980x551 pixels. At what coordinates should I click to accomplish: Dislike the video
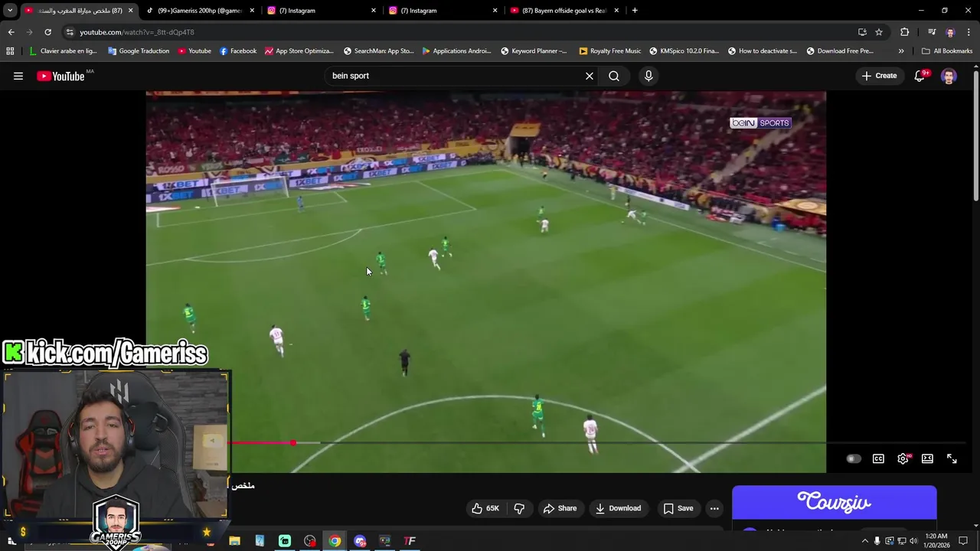pyautogui.click(x=519, y=508)
